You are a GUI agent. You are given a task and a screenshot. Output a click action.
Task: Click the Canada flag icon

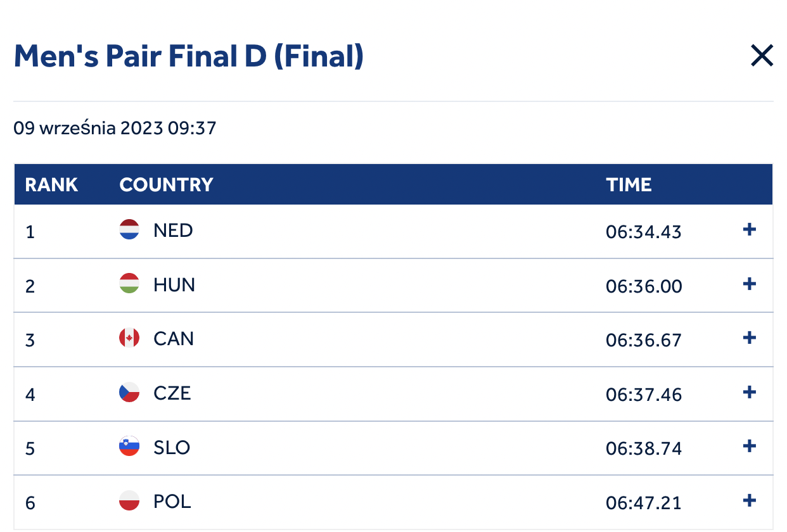coord(129,338)
